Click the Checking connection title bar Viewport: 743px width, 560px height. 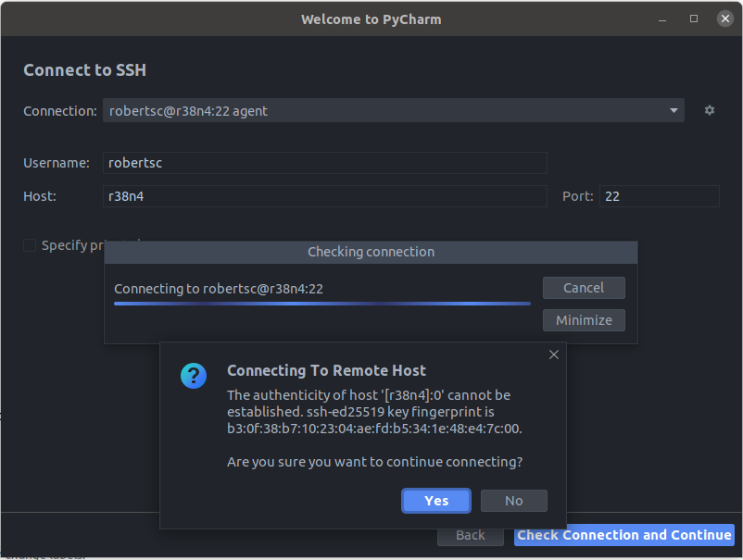pyautogui.click(x=371, y=252)
